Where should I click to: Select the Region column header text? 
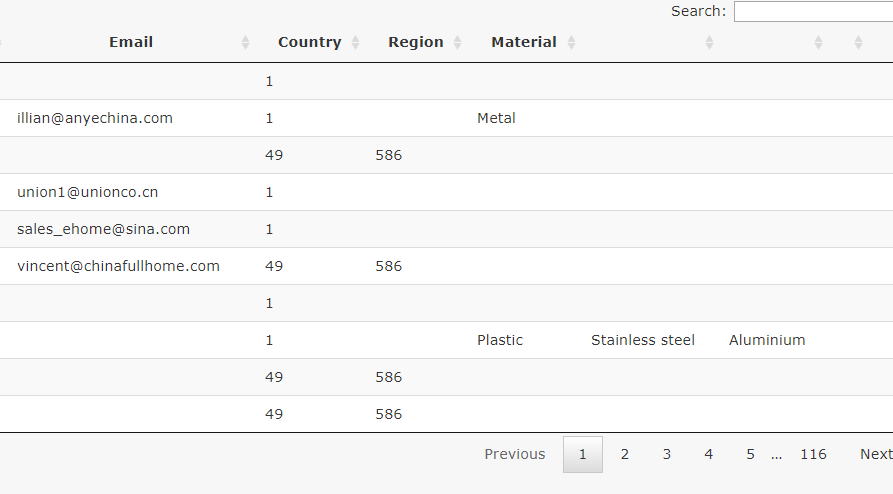415,42
